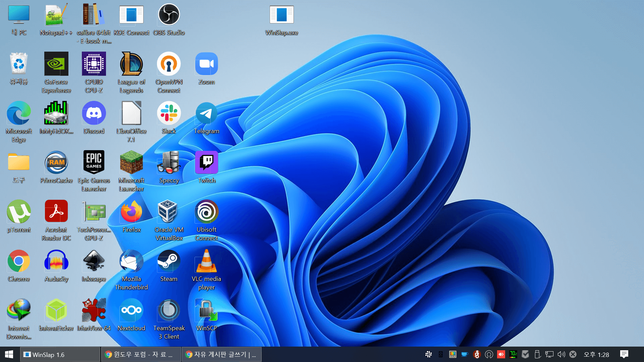Click the CPUID CPU-Z icon
The height and width of the screenshot is (362, 644).
pos(94,72)
